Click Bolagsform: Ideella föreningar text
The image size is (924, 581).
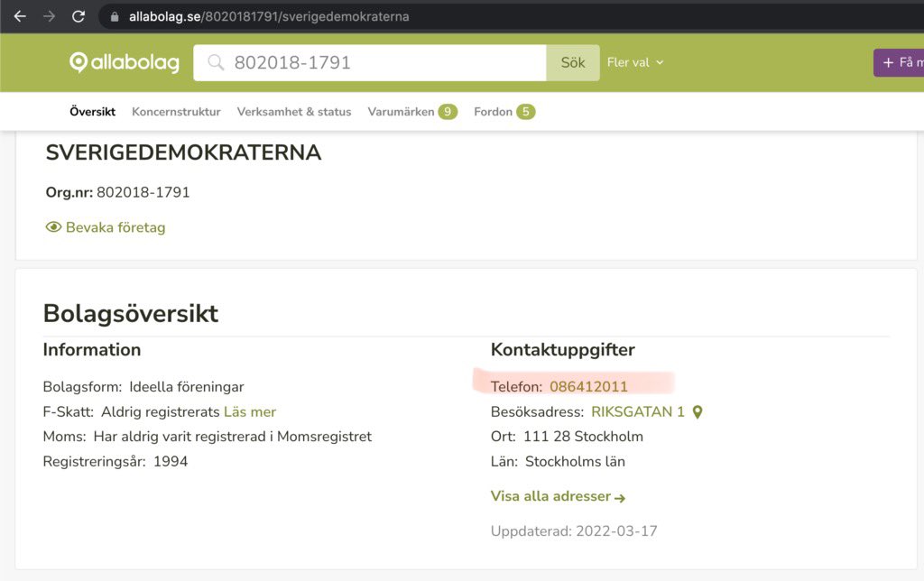[x=143, y=387]
